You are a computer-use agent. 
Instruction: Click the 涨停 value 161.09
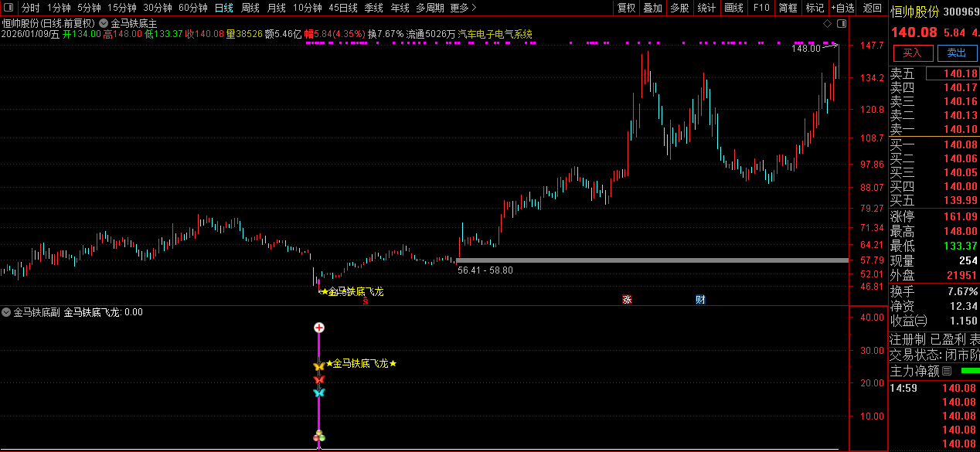point(961,216)
